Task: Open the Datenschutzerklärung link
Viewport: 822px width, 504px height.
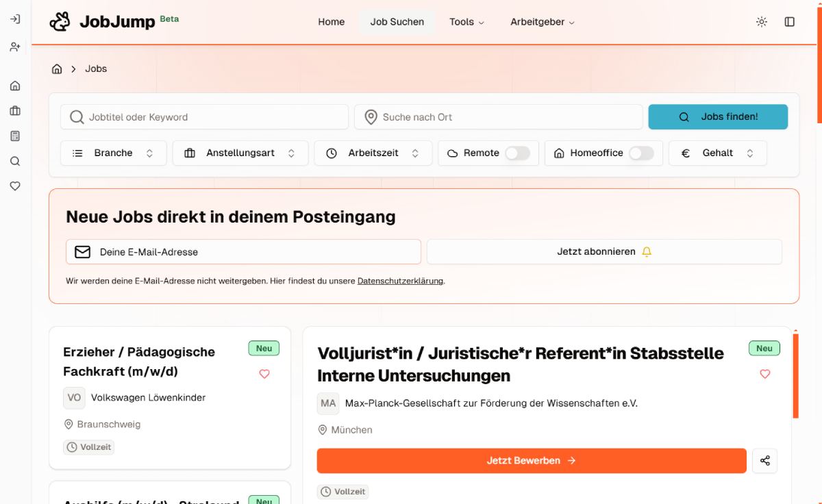Action: click(x=401, y=281)
